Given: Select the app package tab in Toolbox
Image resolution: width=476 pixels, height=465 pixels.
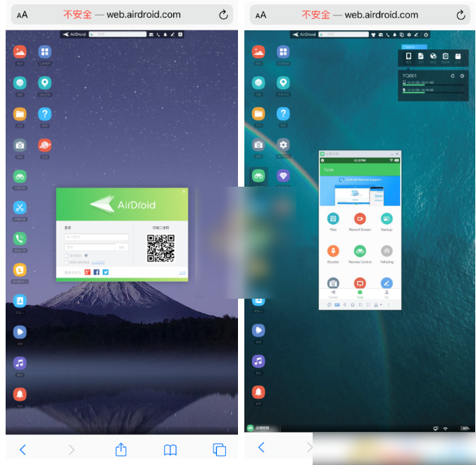Looking at the screenshot, I should pos(458,57).
